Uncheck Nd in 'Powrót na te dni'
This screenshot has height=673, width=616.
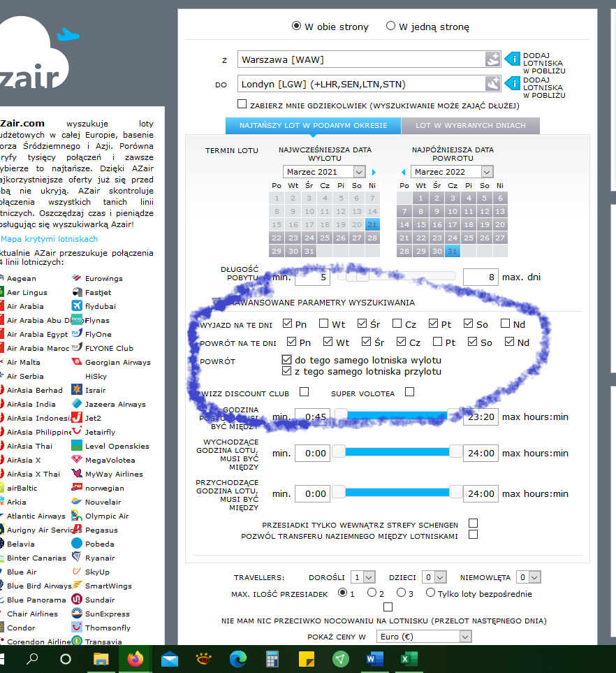click(509, 341)
